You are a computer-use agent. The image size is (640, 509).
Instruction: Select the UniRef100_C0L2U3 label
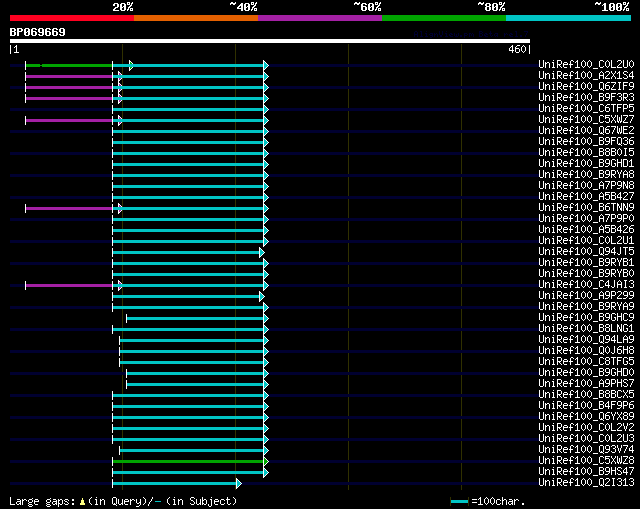click(586, 439)
